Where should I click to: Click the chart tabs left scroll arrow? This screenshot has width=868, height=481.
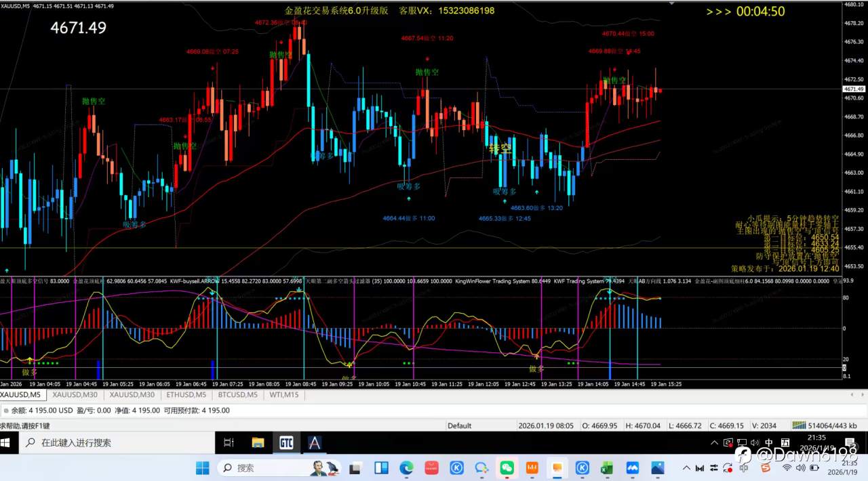[852, 395]
